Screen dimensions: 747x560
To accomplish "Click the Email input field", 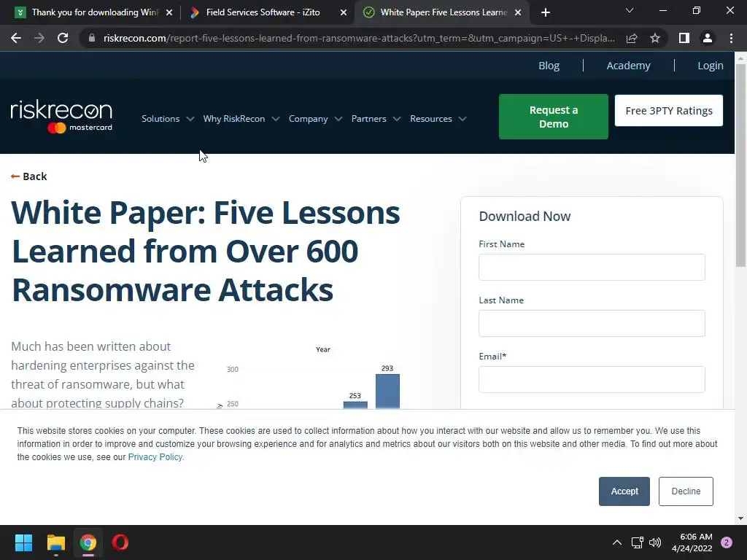I will (x=592, y=379).
